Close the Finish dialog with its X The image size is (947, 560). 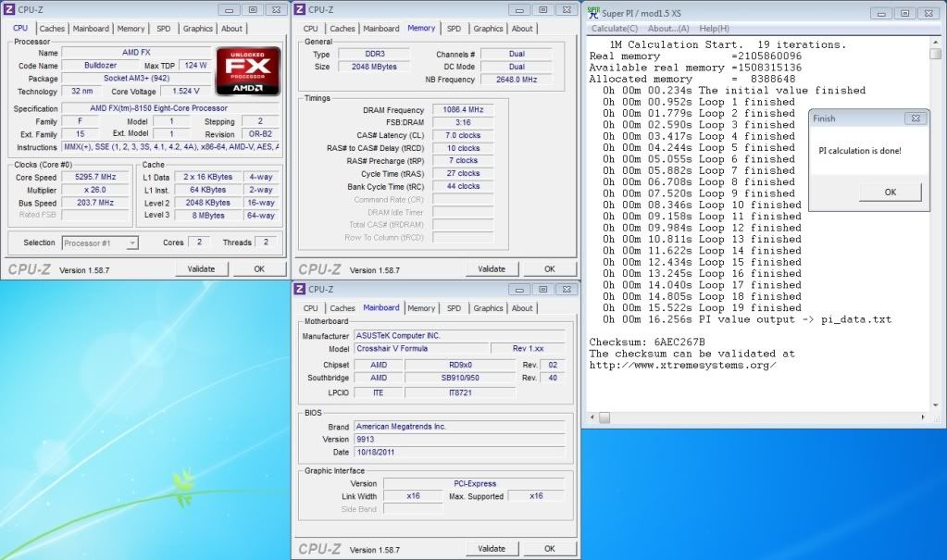[914, 118]
